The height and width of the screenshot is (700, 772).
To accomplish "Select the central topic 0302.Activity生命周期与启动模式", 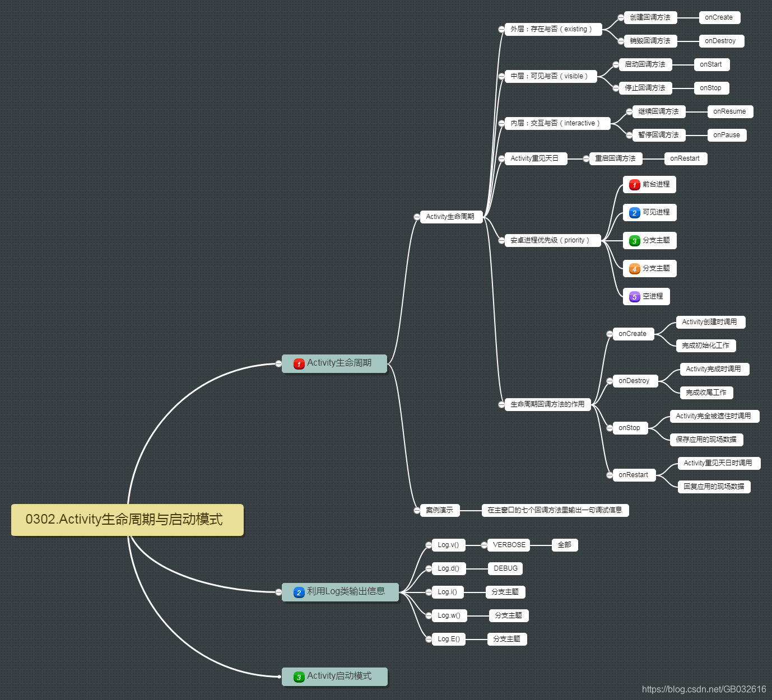I will point(127,520).
